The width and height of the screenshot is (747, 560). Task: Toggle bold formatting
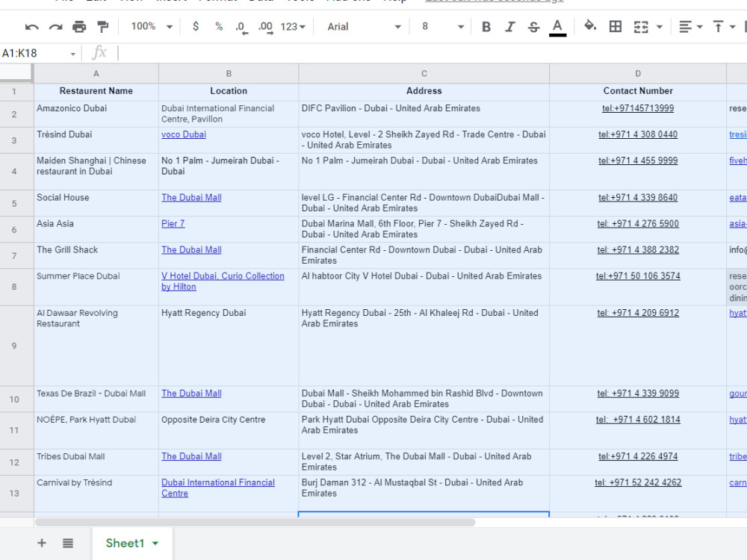click(x=486, y=27)
